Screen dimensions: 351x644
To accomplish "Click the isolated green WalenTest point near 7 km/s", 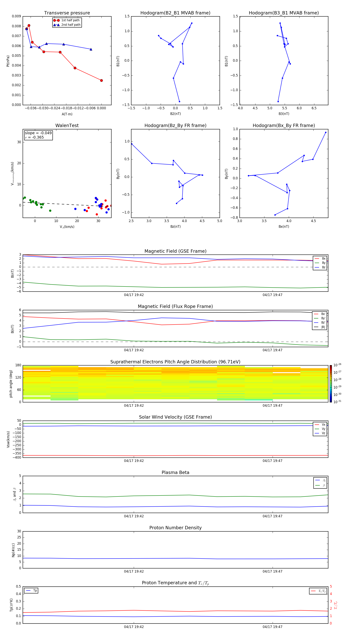I will (x=50, y=211).
